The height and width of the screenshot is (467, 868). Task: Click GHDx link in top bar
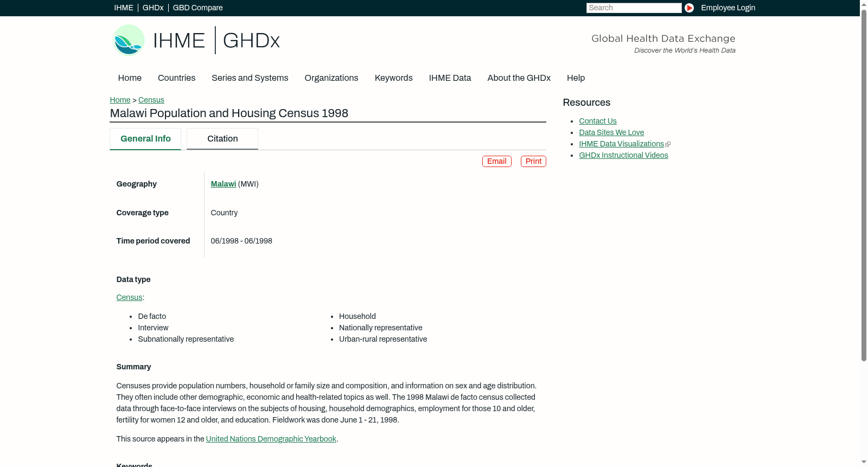pos(153,8)
